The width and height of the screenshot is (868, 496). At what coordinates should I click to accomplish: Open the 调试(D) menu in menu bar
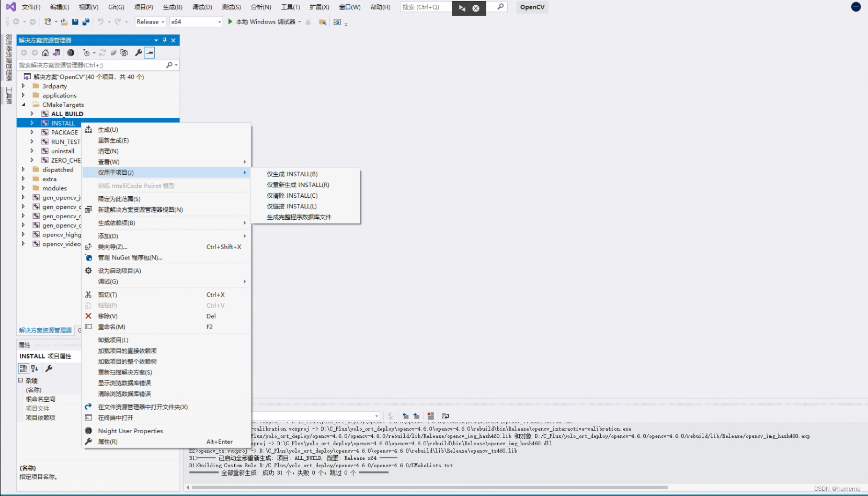coord(202,7)
